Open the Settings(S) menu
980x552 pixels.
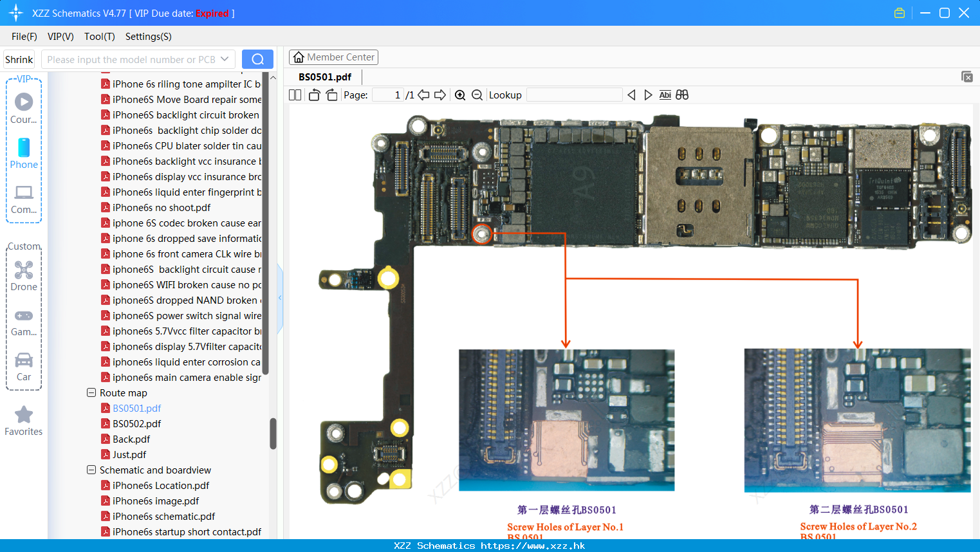[x=149, y=37]
